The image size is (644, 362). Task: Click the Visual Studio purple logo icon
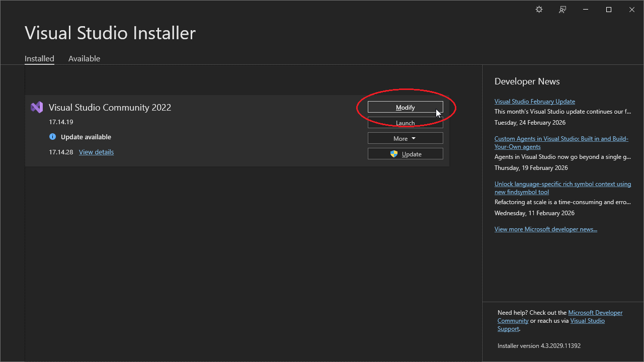[x=37, y=107]
